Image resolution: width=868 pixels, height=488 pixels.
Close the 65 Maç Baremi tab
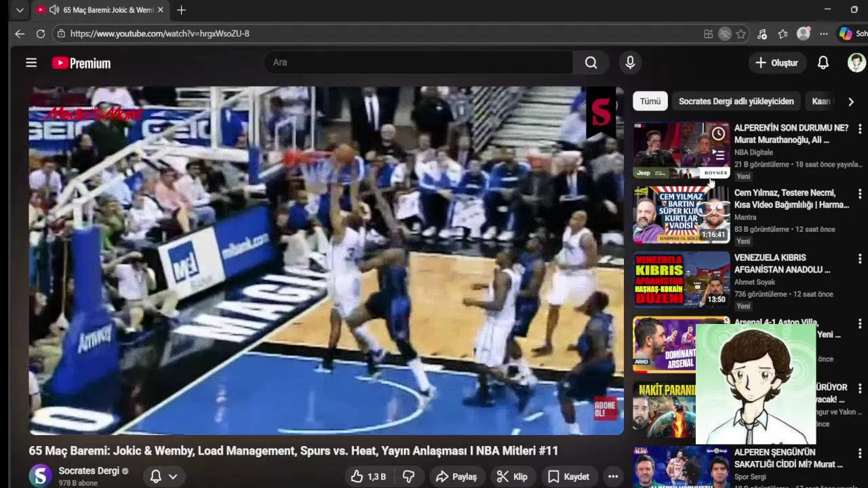(161, 10)
